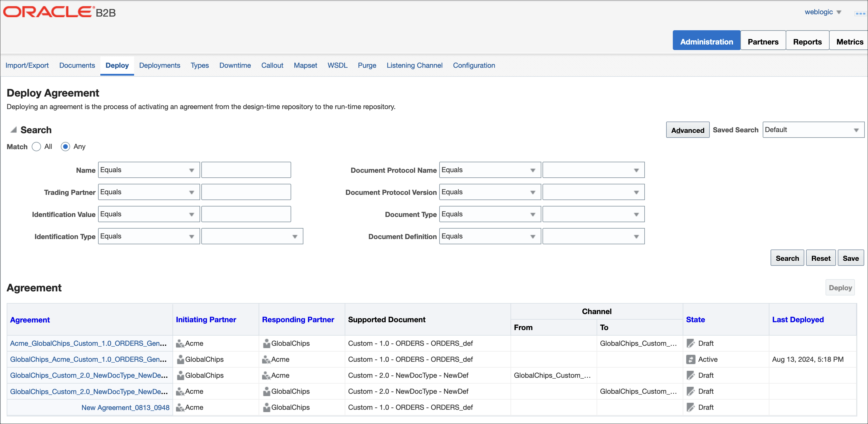This screenshot has height=424, width=868.
Task: Open the Documents subtab
Action: click(77, 65)
